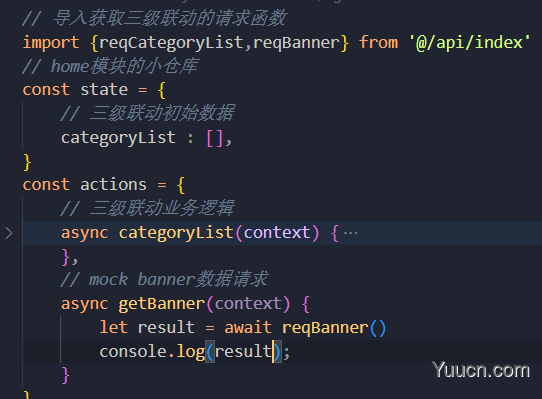
Task: Click the await keyword
Action: (247, 327)
